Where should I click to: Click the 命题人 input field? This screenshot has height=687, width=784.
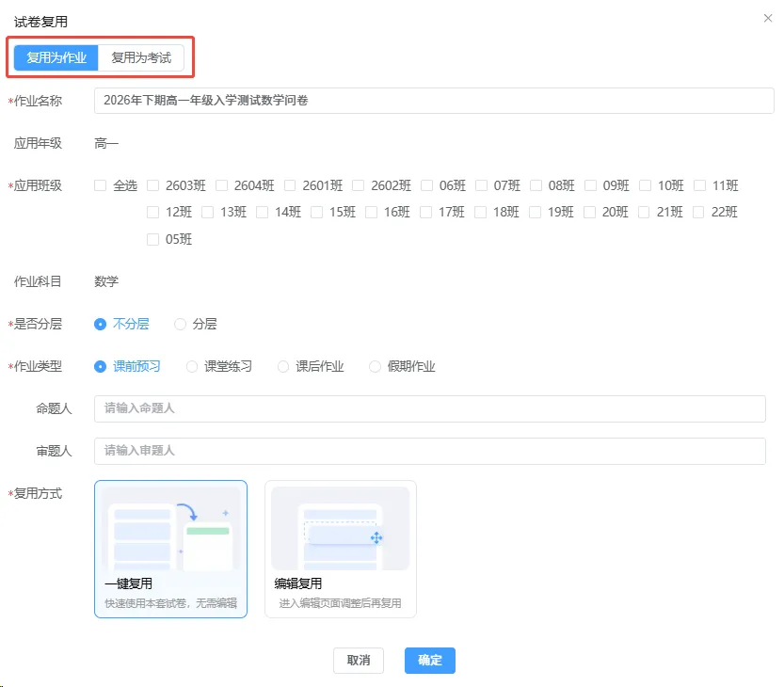(x=430, y=408)
